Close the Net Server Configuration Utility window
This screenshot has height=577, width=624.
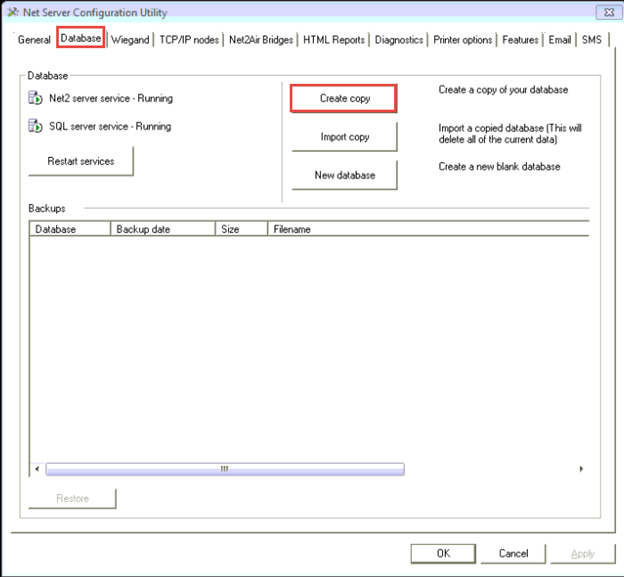(x=608, y=12)
